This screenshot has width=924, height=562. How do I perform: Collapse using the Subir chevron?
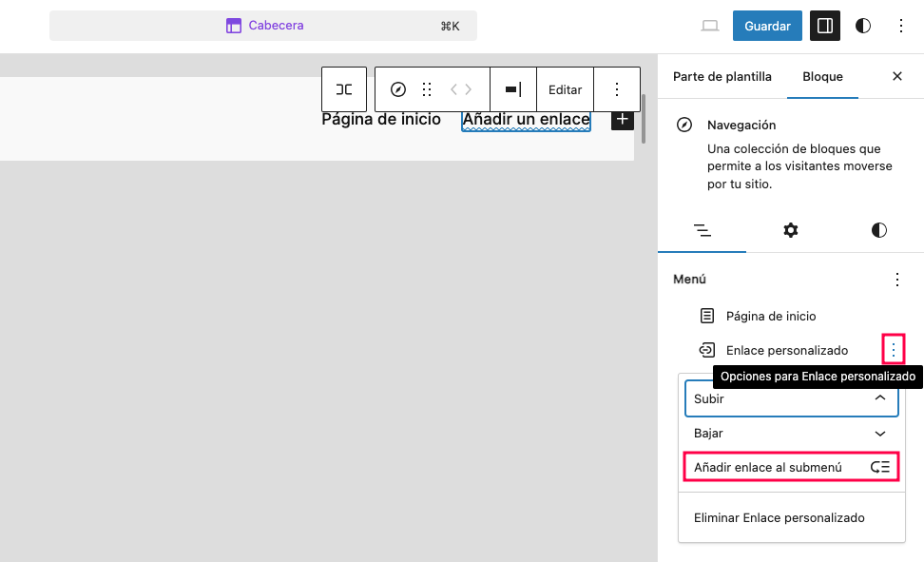(879, 398)
